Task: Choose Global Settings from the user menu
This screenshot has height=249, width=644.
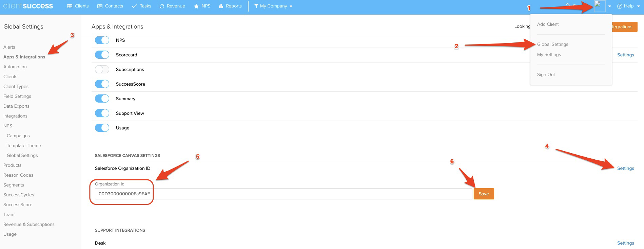Action: (x=552, y=44)
